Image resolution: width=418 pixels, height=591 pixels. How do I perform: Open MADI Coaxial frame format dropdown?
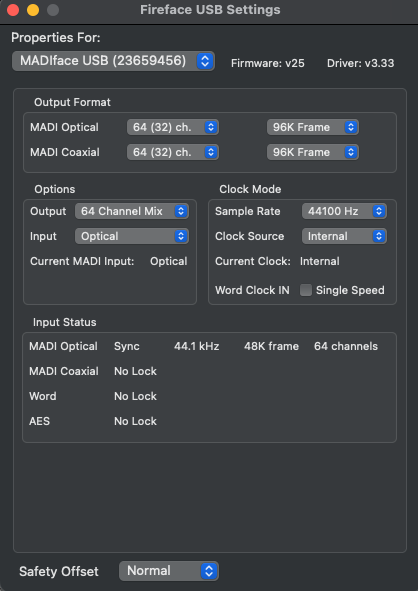pyautogui.click(x=313, y=152)
